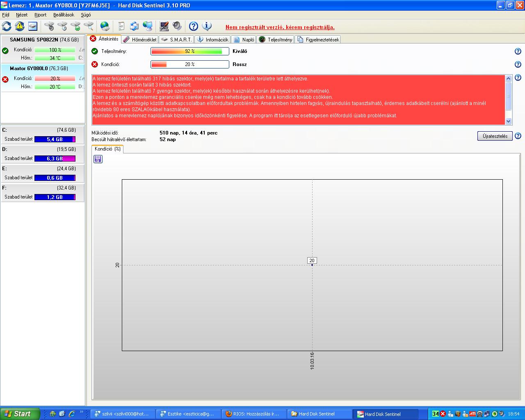The height and width of the screenshot is (420, 525).
Task: Open the Fájl menu
Action: pyautogui.click(x=6, y=15)
